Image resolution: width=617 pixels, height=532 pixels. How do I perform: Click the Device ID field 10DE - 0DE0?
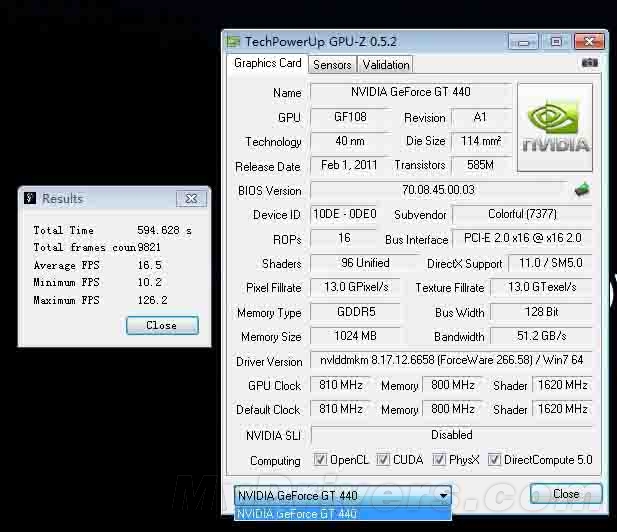[344, 214]
